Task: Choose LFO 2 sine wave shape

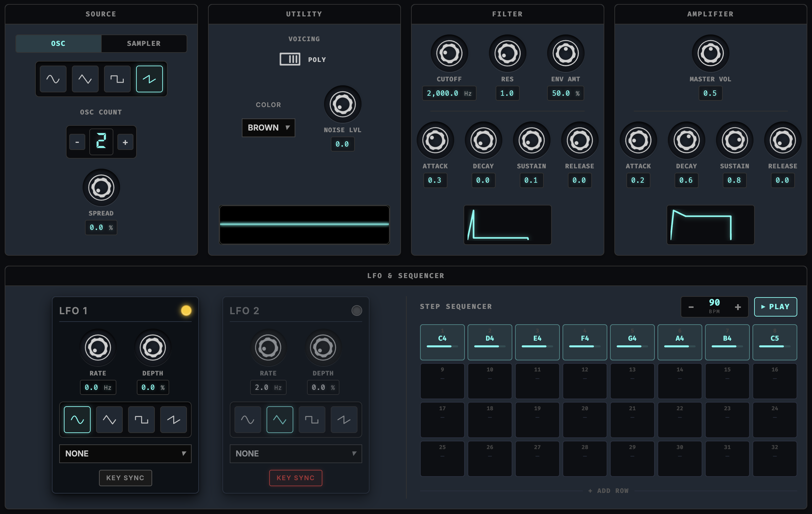Action: click(247, 420)
